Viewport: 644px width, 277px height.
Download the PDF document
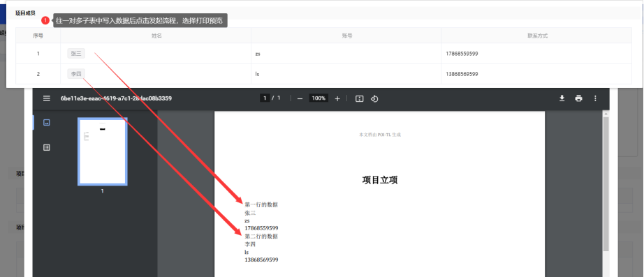click(x=562, y=98)
